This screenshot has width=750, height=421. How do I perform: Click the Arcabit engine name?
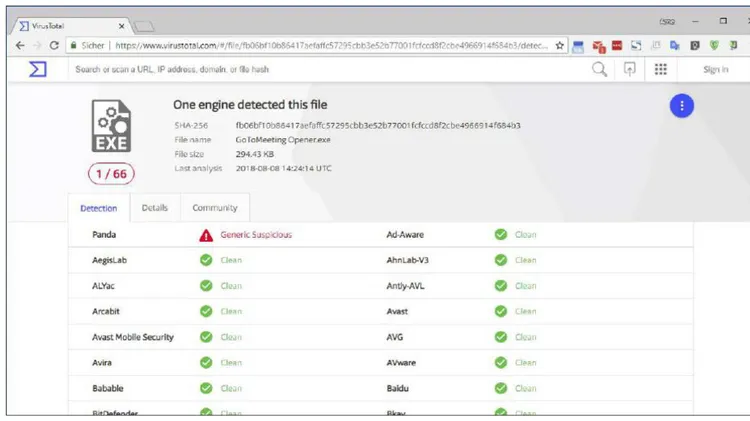click(x=106, y=311)
